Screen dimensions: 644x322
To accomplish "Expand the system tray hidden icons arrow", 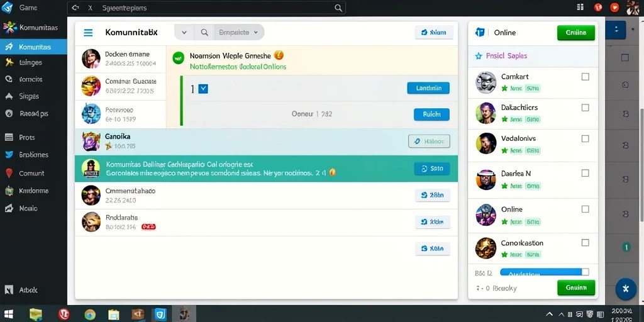I will coord(550,315).
